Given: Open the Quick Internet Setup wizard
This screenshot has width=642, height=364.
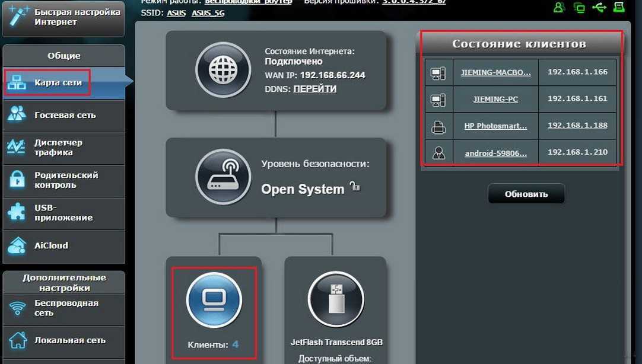Looking at the screenshot, I should 63,17.
